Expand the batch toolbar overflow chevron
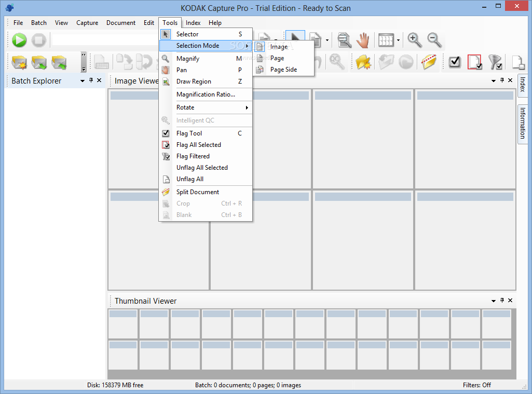The height and width of the screenshot is (394, 532). 84,62
